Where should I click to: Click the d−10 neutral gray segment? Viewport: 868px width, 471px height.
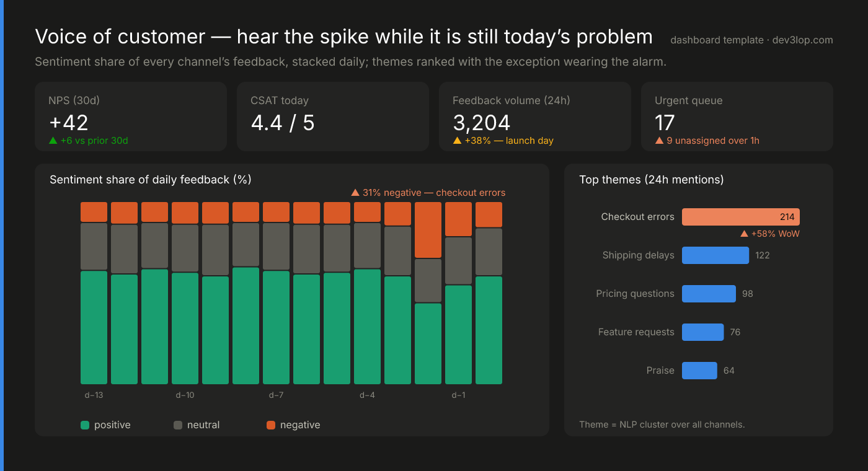click(185, 249)
